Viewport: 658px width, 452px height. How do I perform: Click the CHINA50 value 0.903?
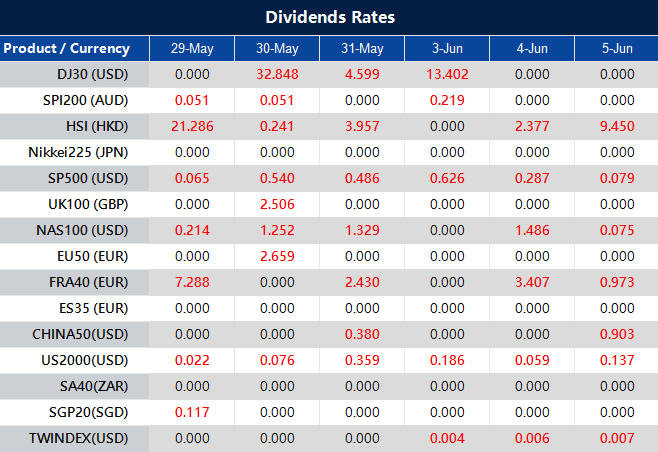[x=616, y=334]
